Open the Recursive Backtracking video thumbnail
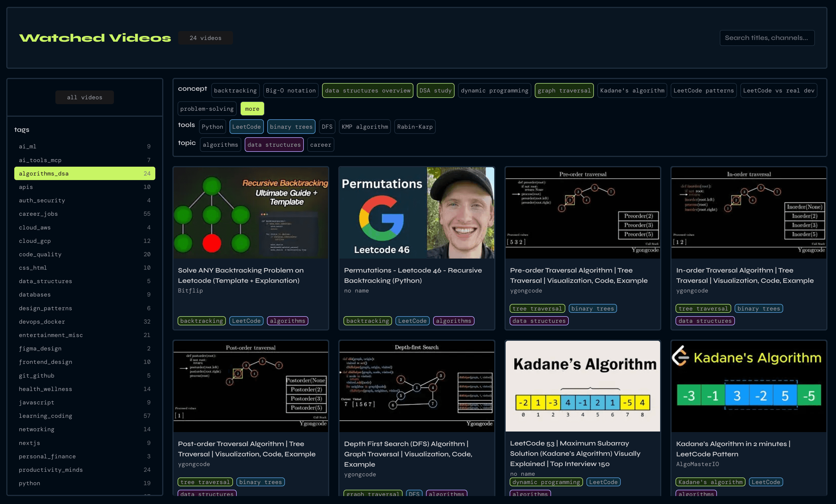 [x=251, y=213]
